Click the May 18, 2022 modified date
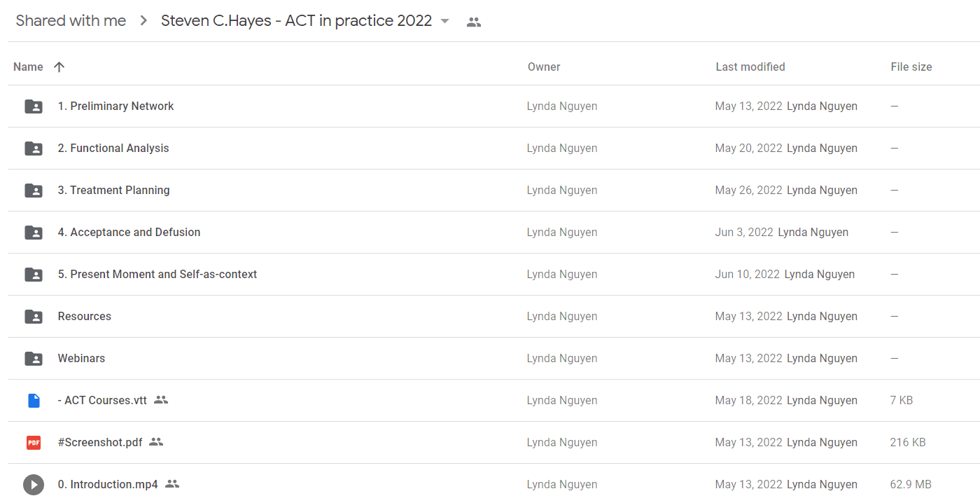 (748, 401)
